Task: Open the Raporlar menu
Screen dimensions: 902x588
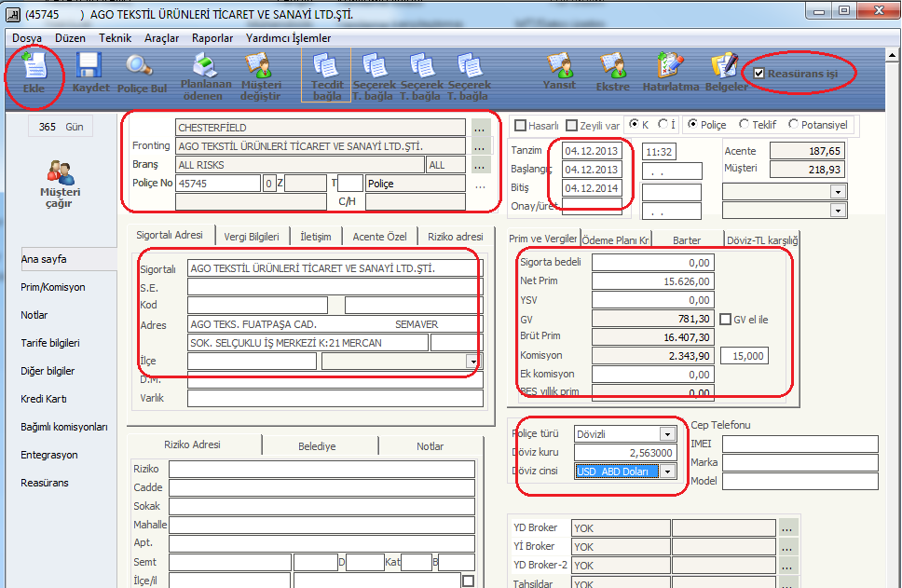Action: (x=212, y=38)
